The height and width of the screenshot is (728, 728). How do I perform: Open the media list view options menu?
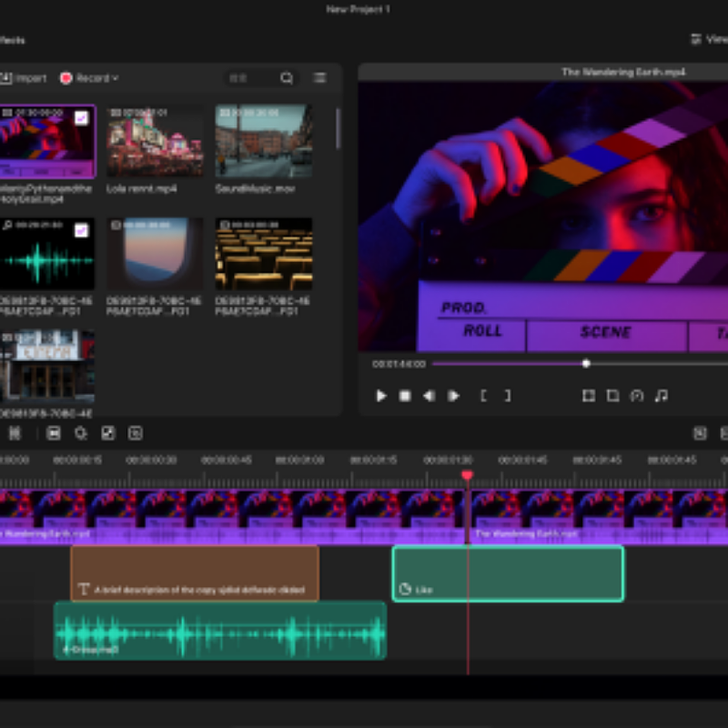click(319, 78)
